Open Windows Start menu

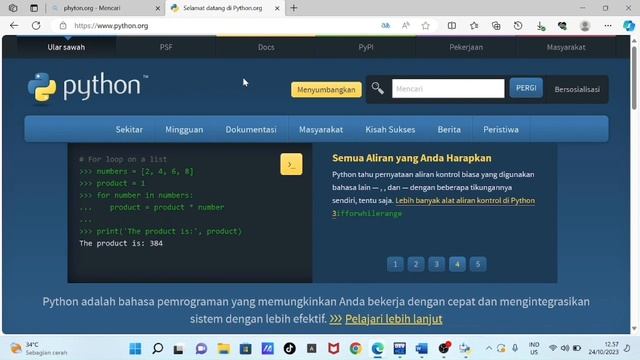(135, 349)
